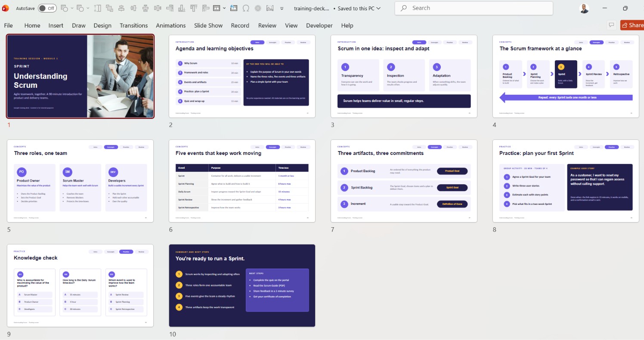Click the overlapping squares Arrange icon

(x=109, y=8)
